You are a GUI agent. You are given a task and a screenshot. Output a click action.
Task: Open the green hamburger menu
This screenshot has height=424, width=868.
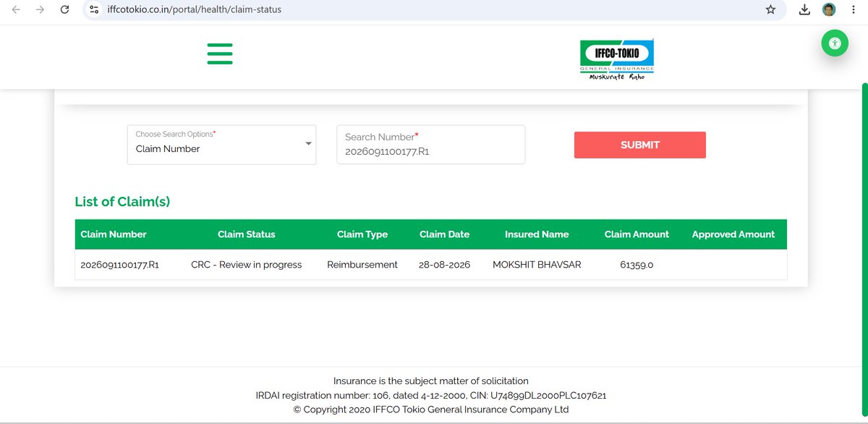pos(220,54)
